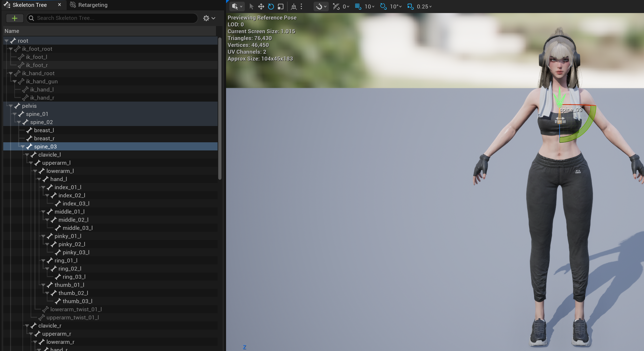
Task: Collapse the clavicle_l bone branch
Action: 27,155
